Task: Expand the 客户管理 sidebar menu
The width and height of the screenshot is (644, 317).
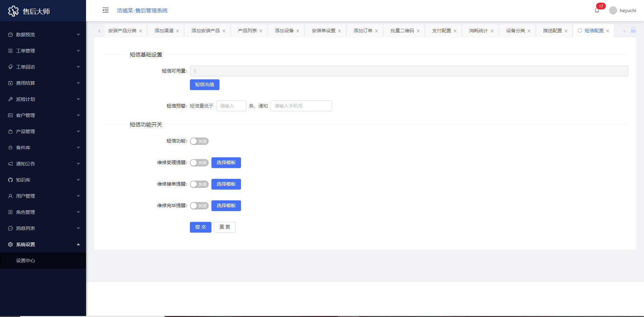Action: pyautogui.click(x=43, y=115)
